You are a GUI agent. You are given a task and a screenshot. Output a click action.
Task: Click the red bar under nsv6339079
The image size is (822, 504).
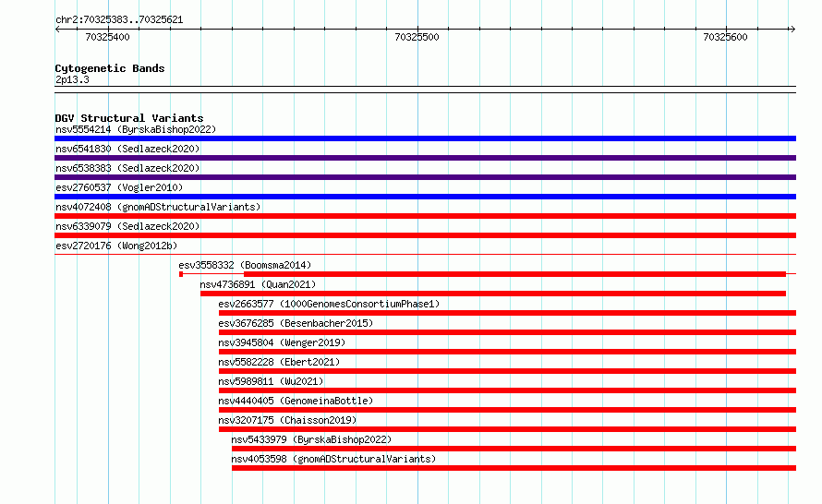click(425, 235)
